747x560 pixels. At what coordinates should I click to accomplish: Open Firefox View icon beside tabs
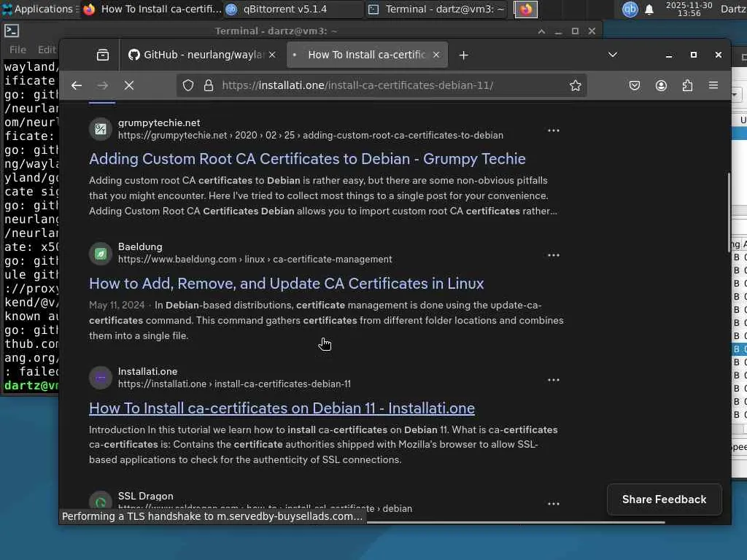click(x=102, y=55)
